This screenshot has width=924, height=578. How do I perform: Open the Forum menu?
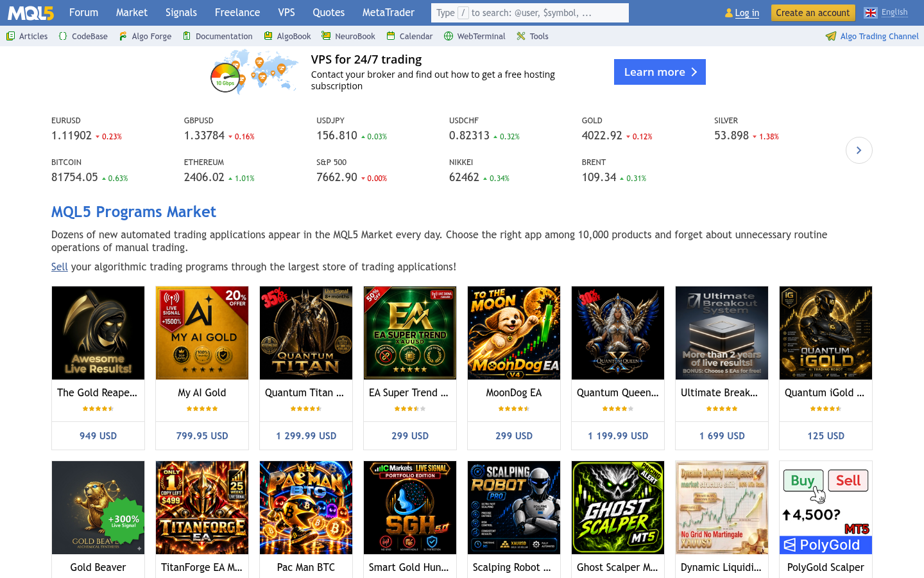pos(83,12)
